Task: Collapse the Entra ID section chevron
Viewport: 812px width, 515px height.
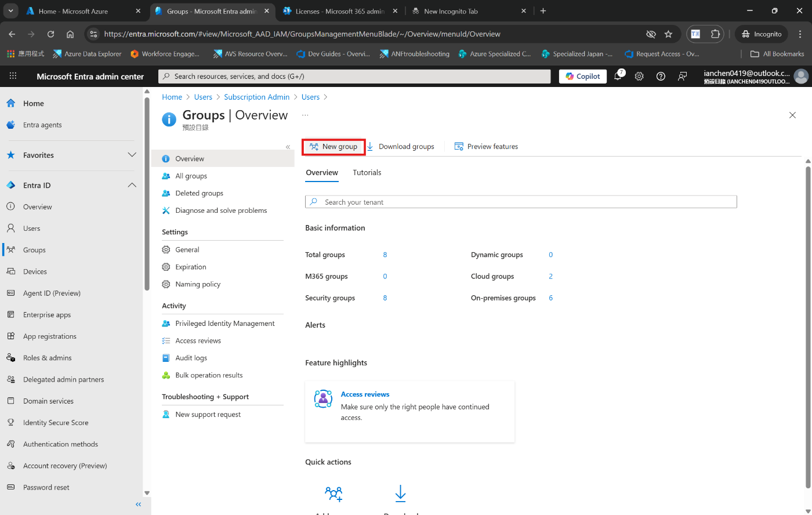Action: [x=132, y=185]
